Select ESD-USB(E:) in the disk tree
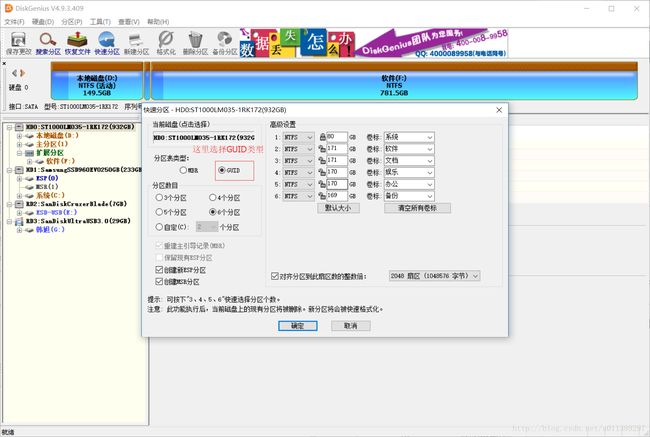650x437 pixels. 56,212
